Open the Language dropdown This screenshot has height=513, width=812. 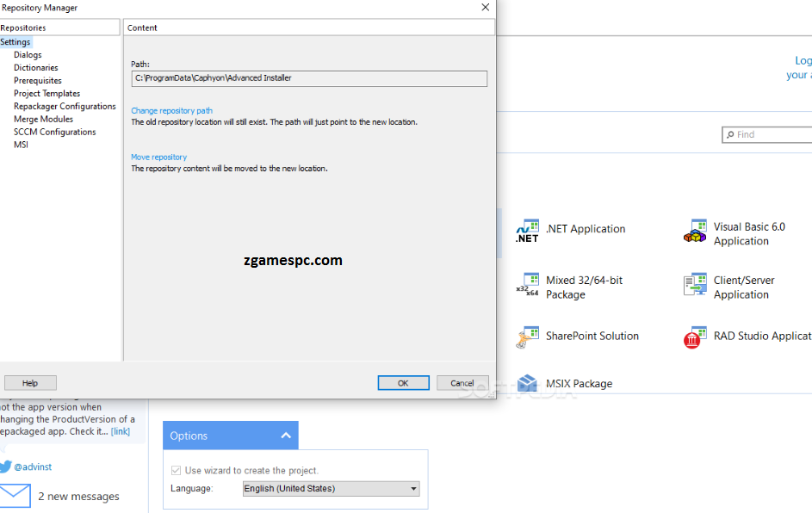pyautogui.click(x=331, y=489)
